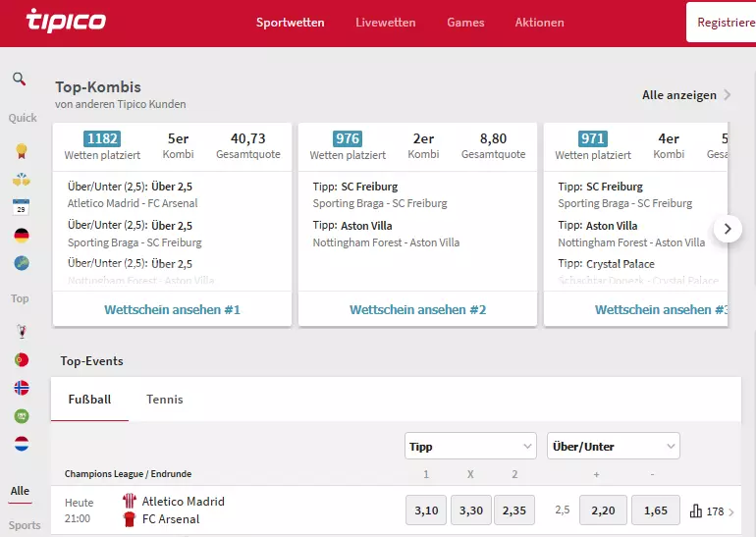Click the clinking mugs quick icon
Viewport: 756px width, 537px height.
tap(22, 180)
